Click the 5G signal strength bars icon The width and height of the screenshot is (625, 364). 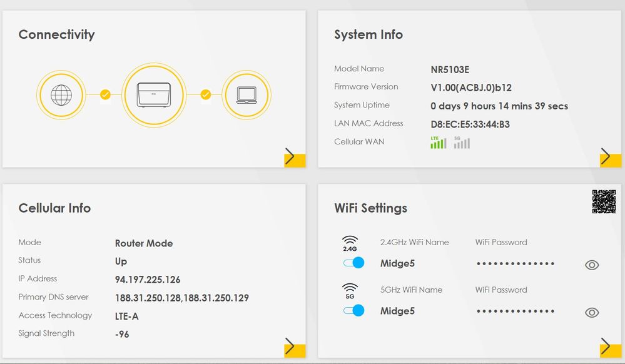tap(462, 143)
